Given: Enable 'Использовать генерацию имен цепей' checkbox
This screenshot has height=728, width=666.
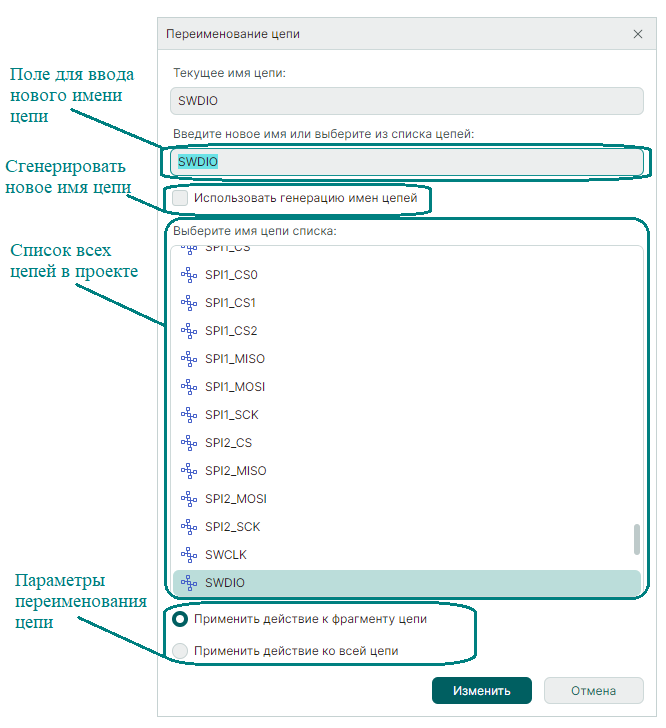Looking at the screenshot, I should (180, 199).
